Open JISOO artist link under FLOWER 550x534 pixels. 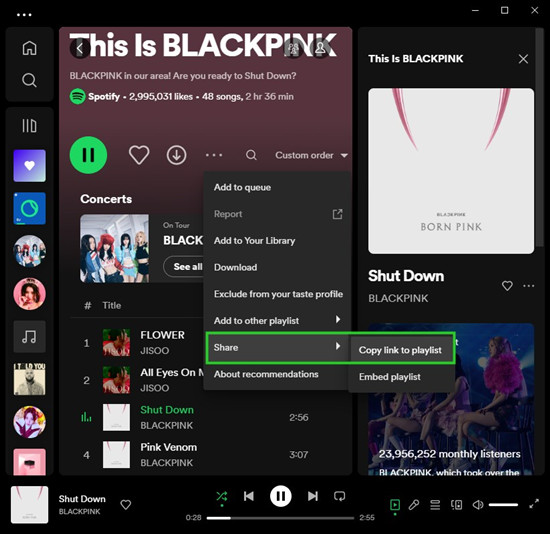click(155, 351)
